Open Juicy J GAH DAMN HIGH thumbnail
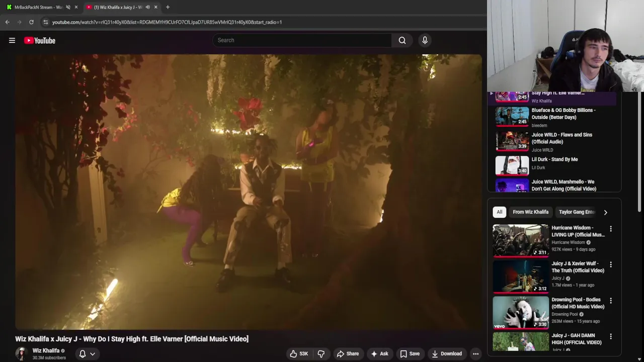 point(521,342)
